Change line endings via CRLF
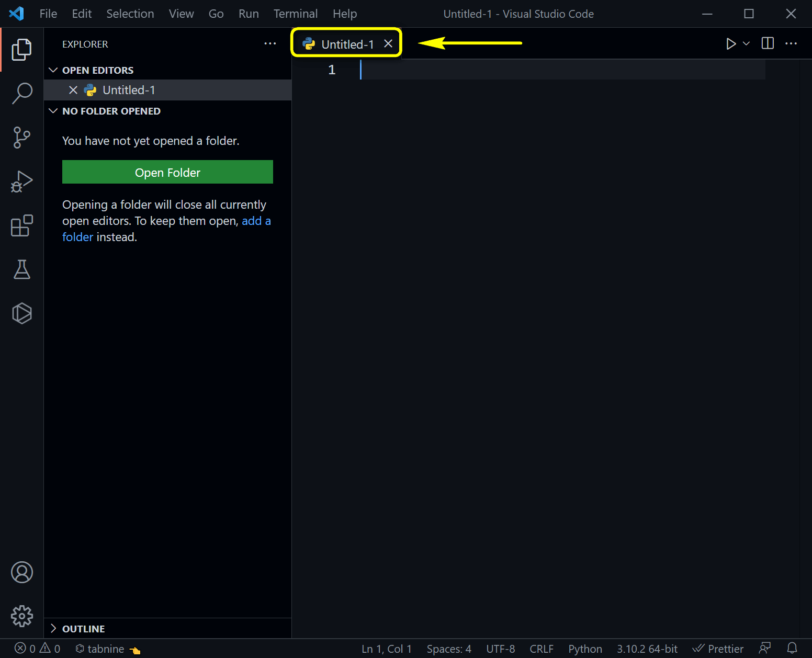Viewport: 812px width, 658px height. click(542, 649)
